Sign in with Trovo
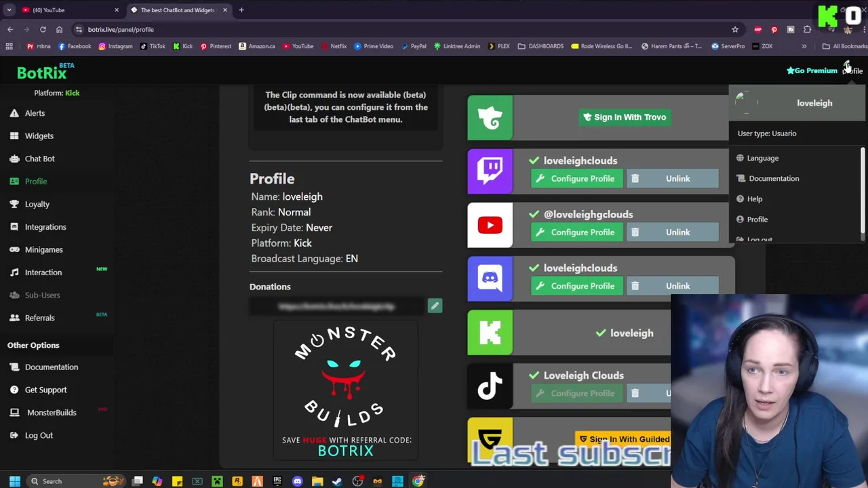This screenshot has width=868, height=488. [x=625, y=117]
